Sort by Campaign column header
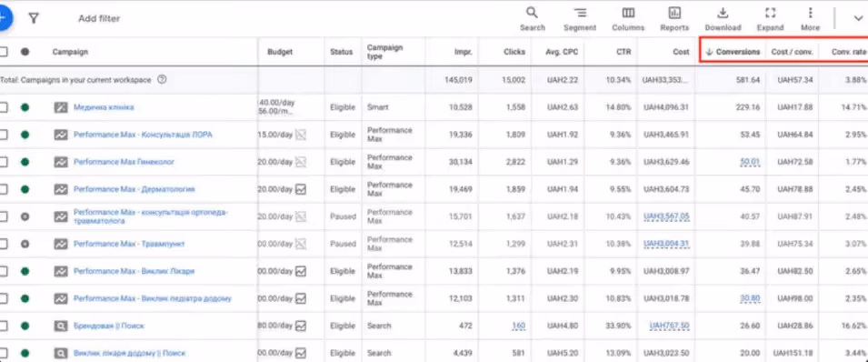The width and height of the screenshot is (868, 362). [x=70, y=52]
